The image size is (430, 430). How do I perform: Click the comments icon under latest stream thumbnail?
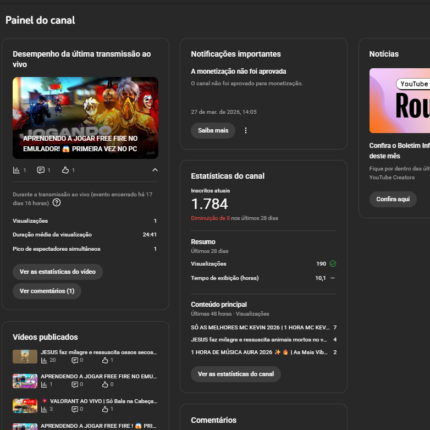pos(41,170)
